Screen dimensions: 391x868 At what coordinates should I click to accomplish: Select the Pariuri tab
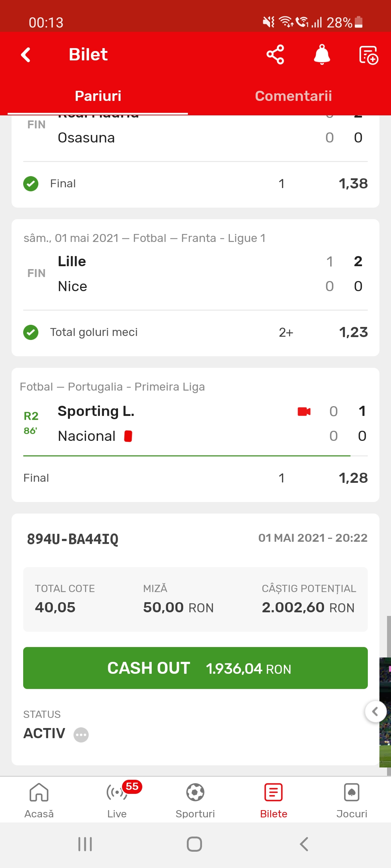pos(98,96)
